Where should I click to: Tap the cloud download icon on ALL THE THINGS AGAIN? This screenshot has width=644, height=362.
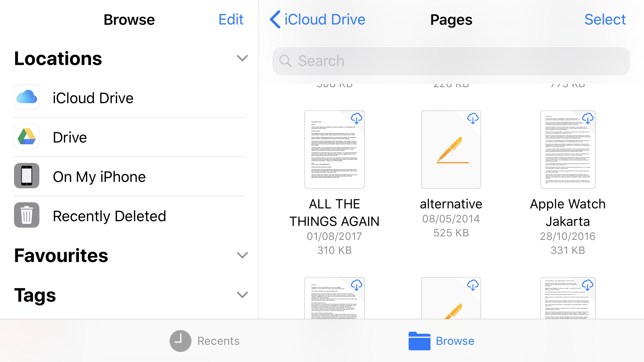[x=356, y=118]
